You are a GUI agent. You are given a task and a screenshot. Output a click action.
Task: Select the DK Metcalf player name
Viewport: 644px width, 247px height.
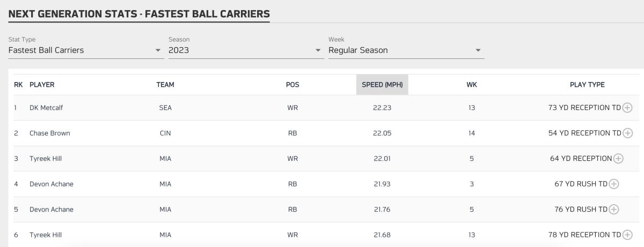(47, 108)
